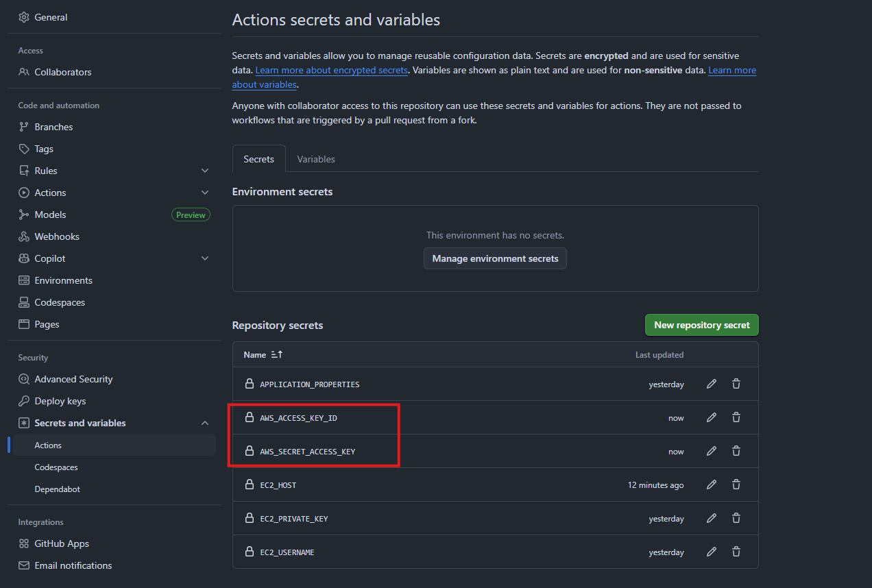This screenshot has height=588, width=872.
Task: Edit the EC2_USERNAME secret with pencil icon
Action: click(711, 552)
